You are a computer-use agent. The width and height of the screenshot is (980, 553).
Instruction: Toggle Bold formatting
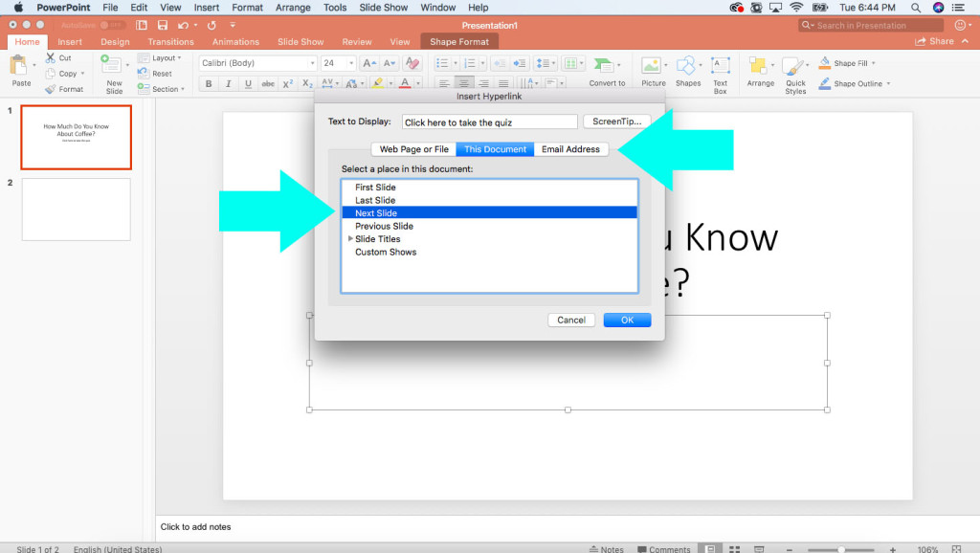click(209, 84)
